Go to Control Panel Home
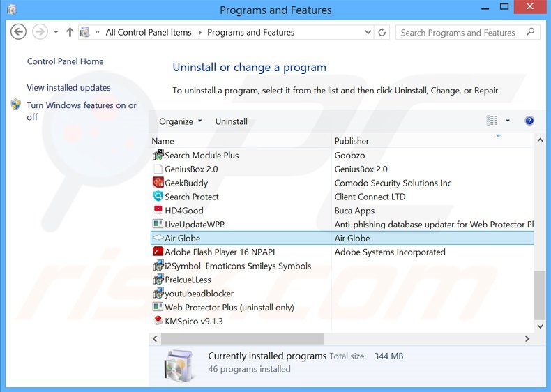The height and width of the screenshot is (392, 551). click(65, 61)
